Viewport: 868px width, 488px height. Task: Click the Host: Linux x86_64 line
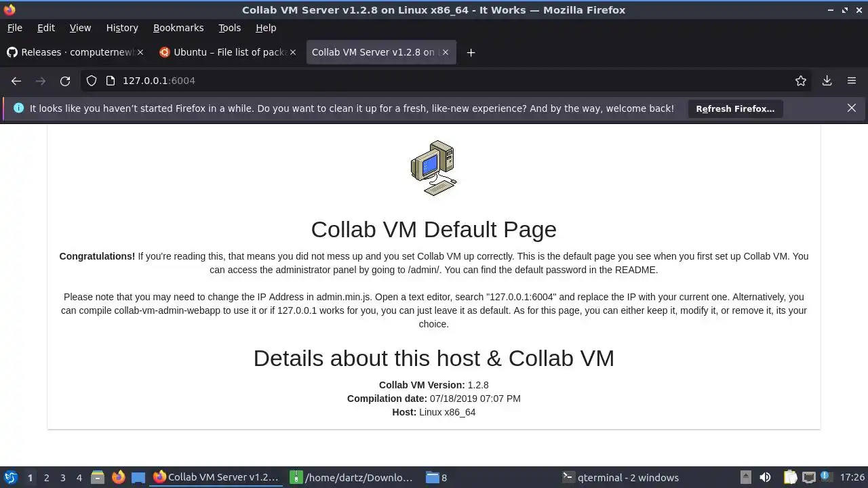434,412
